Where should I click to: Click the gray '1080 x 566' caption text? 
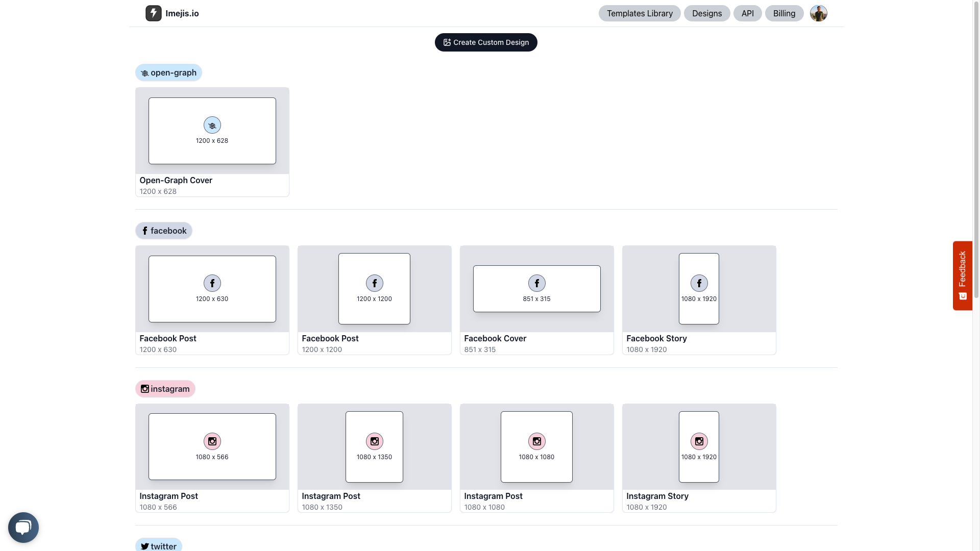pyautogui.click(x=158, y=507)
